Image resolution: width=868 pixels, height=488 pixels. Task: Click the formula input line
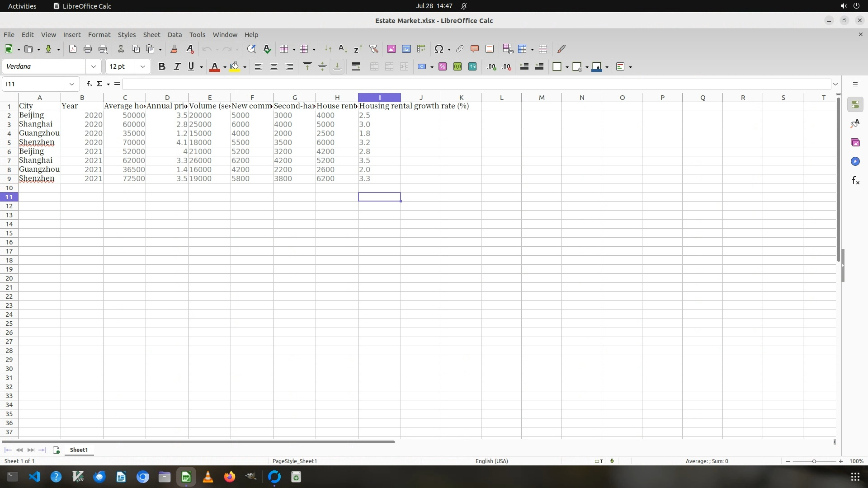(475, 84)
